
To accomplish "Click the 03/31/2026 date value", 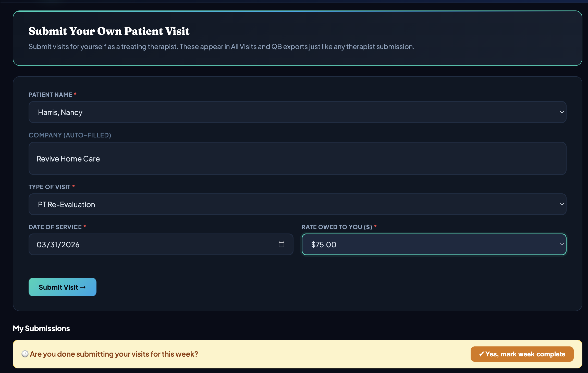I will point(58,244).
